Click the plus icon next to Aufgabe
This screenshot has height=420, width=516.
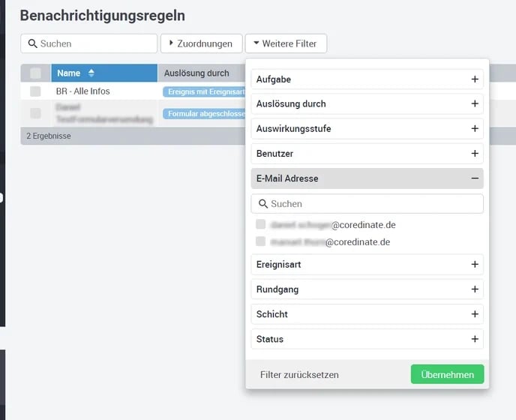pyautogui.click(x=475, y=79)
